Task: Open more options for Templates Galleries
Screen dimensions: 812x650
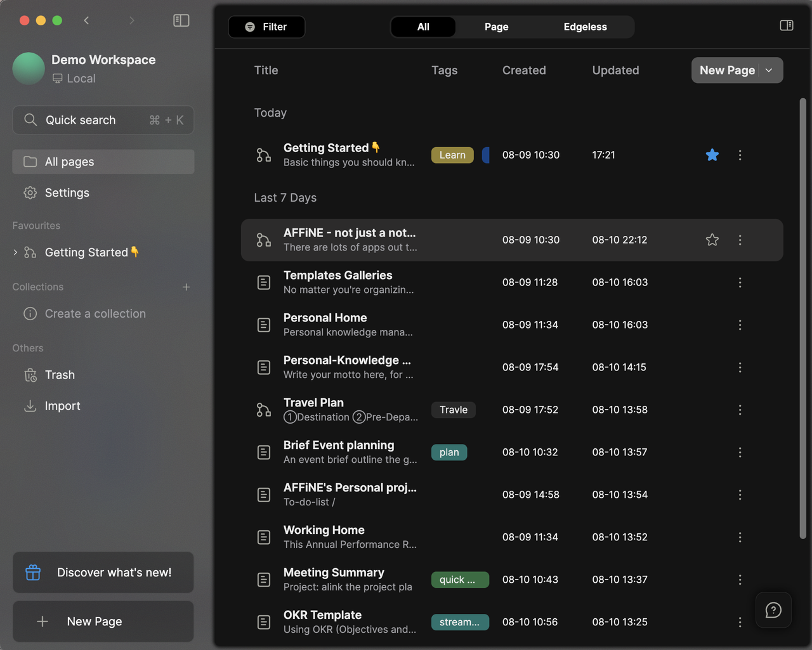Action: tap(740, 282)
